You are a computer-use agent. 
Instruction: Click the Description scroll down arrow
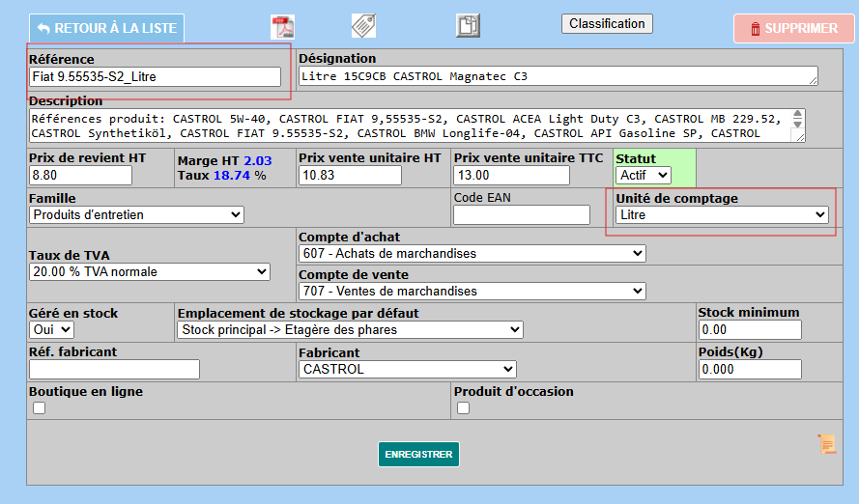pyautogui.click(x=797, y=125)
